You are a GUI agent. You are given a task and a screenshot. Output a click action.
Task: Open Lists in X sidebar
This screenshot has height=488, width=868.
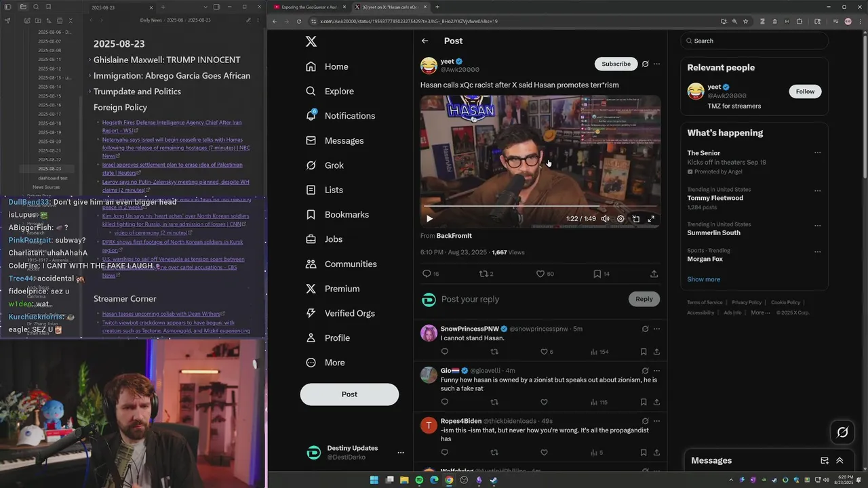[324, 190]
